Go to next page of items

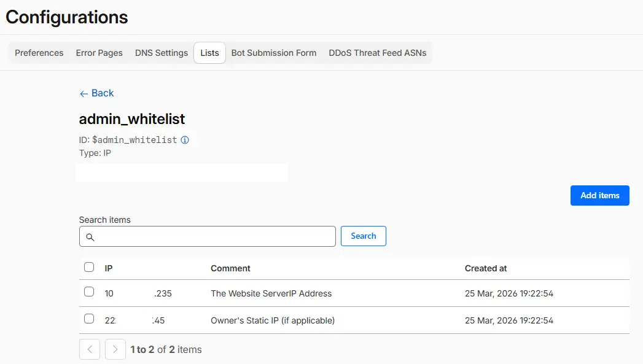(x=115, y=349)
